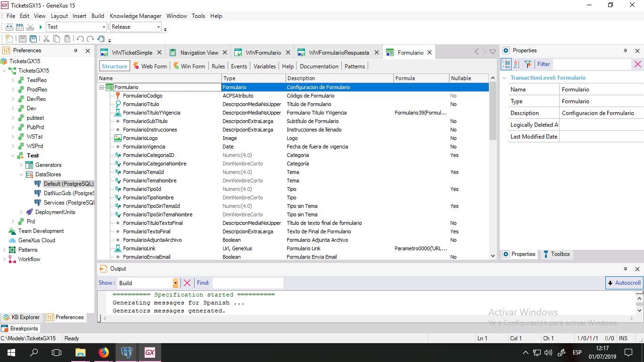The height and width of the screenshot is (362, 644).
Task: Open Firefox from the taskbar
Action: click(x=104, y=352)
